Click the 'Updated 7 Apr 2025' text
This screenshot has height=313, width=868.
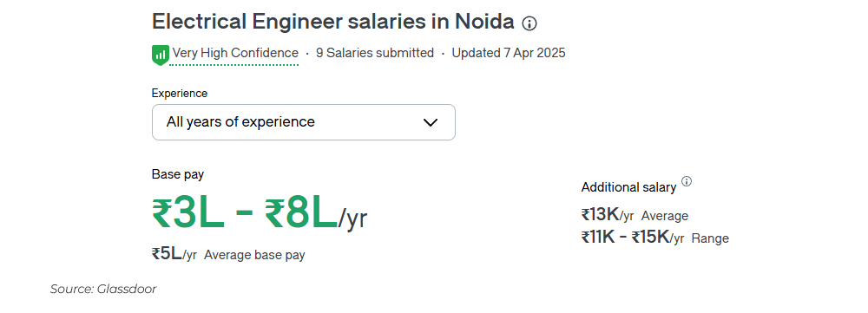tap(508, 53)
